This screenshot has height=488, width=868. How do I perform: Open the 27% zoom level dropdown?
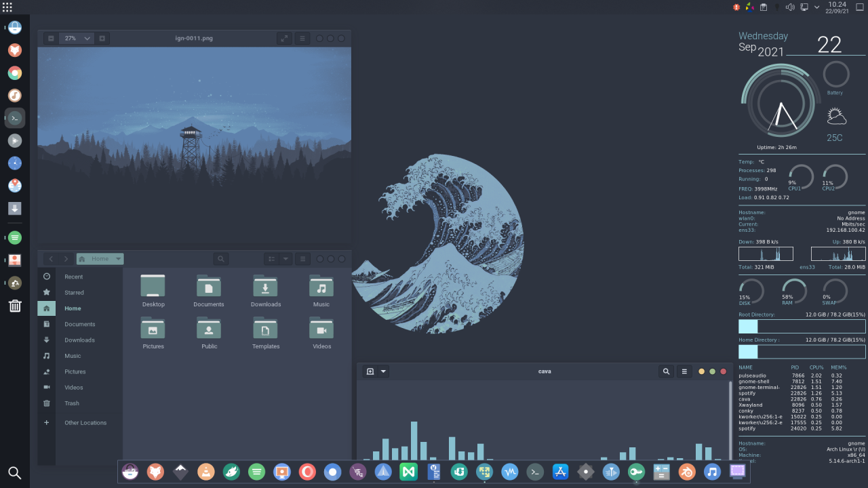tap(77, 39)
